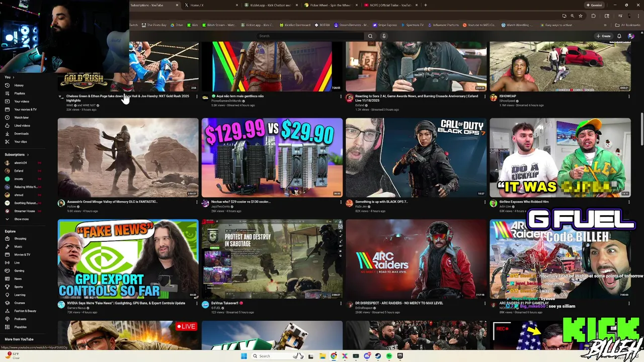Open File Explorer from taskbar
The width and height of the screenshot is (644, 362).
(323, 356)
